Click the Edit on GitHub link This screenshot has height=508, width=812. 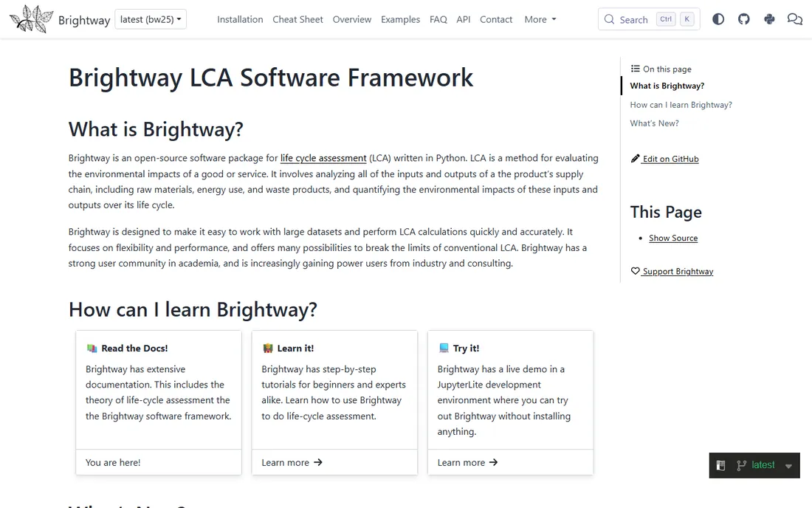coord(670,159)
